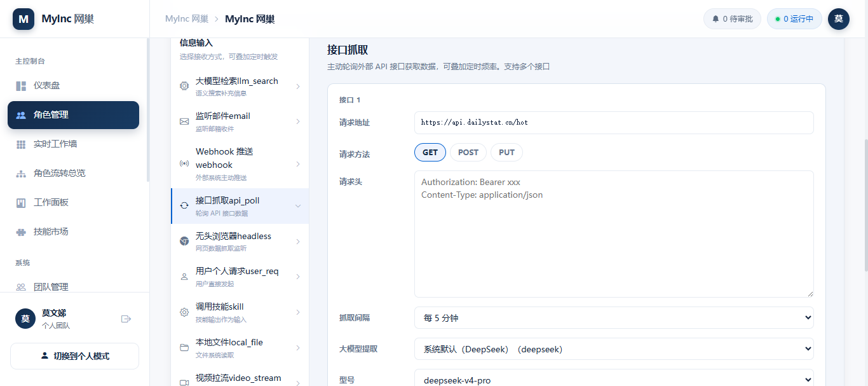Click the 主控制台 section label
Screen dimensions: 868x386
pyautogui.click(x=30, y=61)
